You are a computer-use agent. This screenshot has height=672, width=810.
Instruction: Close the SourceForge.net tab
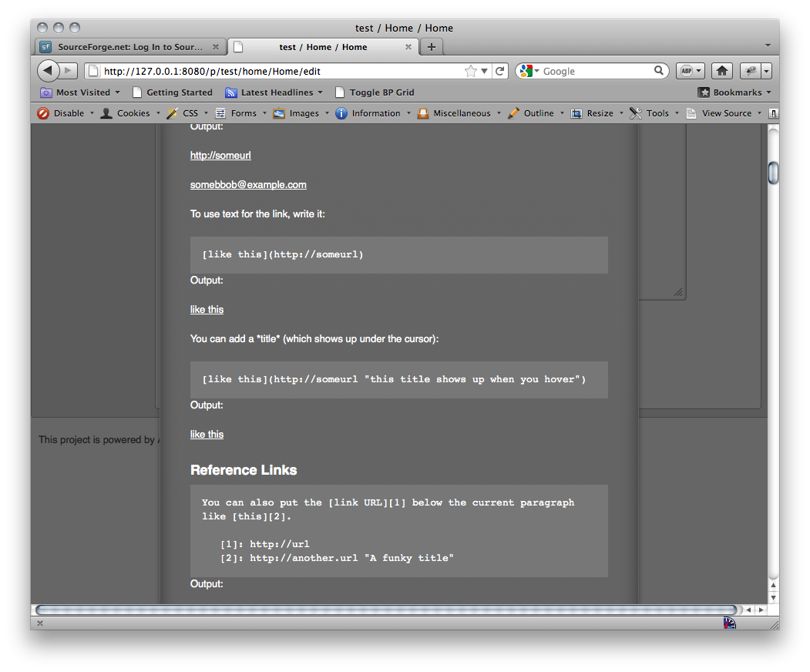[216, 47]
